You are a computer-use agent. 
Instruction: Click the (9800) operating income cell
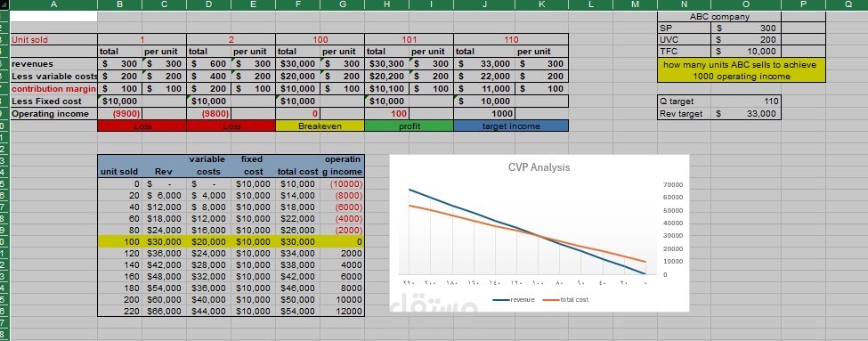pos(208,113)
